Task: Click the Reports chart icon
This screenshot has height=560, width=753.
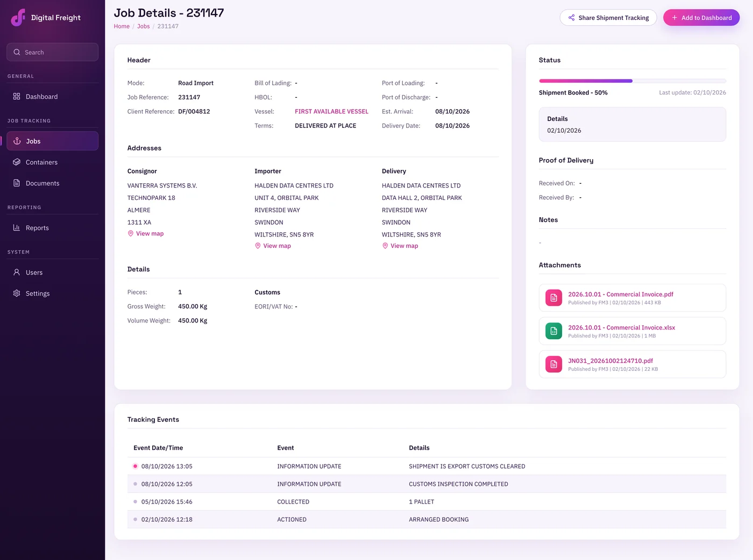Action: (x=17, y=228)
